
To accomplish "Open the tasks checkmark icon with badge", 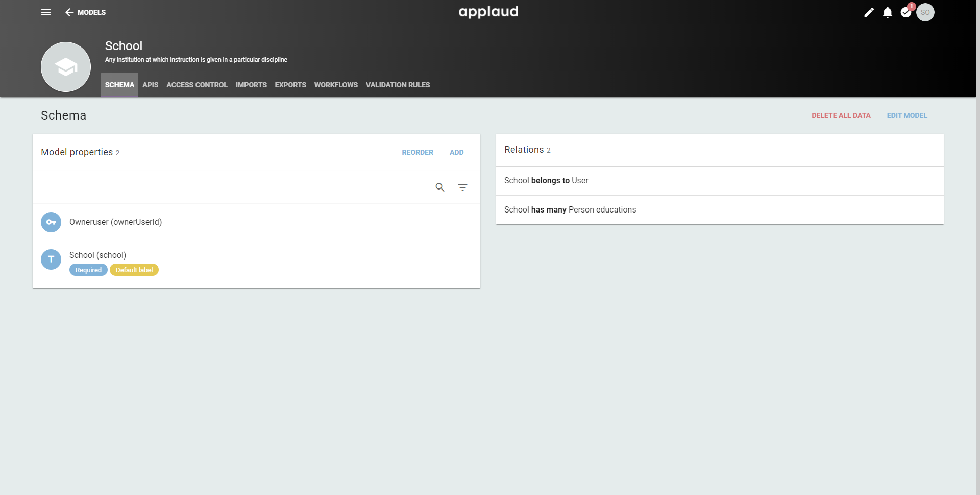I will click(906, 12).
